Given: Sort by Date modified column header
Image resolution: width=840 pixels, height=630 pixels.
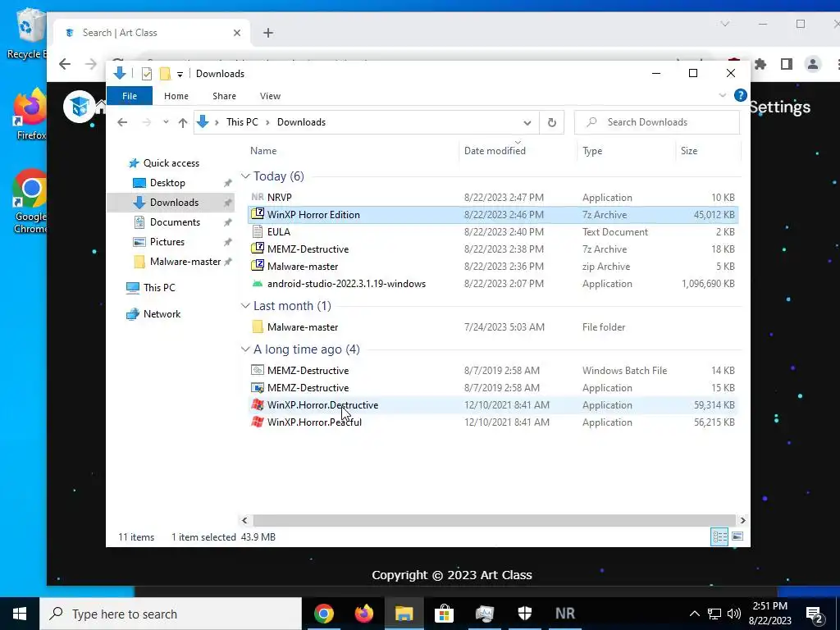Looking at the screenshot, I should pos(518,151).
